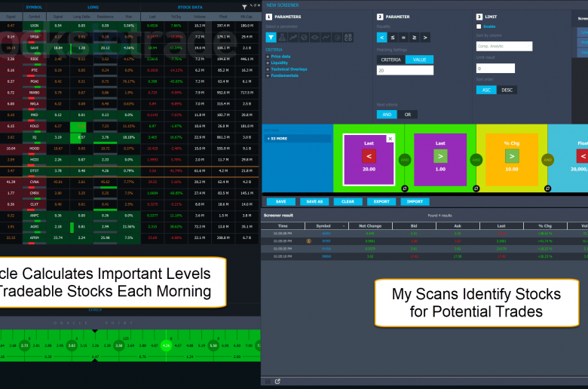Click the less-than equality operator
Screen dimensions: 588x389
click(x=382, y=37)
